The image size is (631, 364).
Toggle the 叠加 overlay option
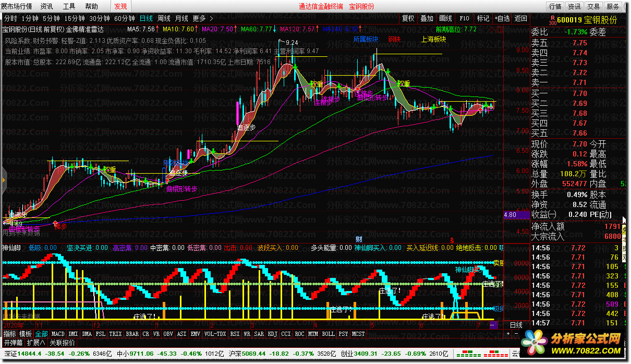tap(427, 18)
